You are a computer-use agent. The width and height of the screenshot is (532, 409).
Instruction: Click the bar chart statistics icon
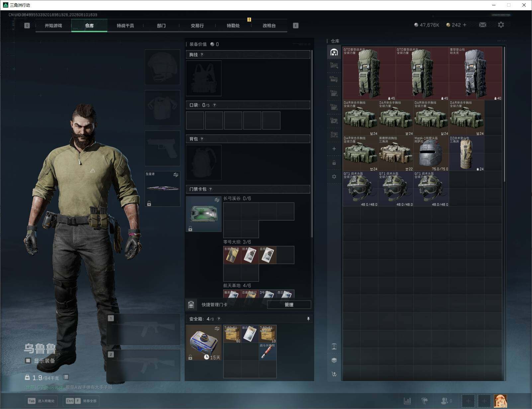point(407,401)
